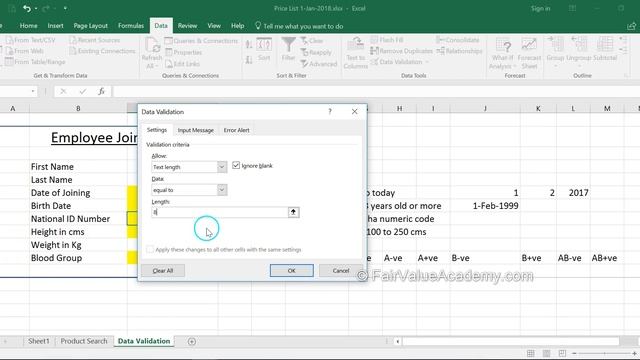The height and width of the screenshot is (360, 640).
Task: Click the formula bar input
Action: [x=376, y=91]
